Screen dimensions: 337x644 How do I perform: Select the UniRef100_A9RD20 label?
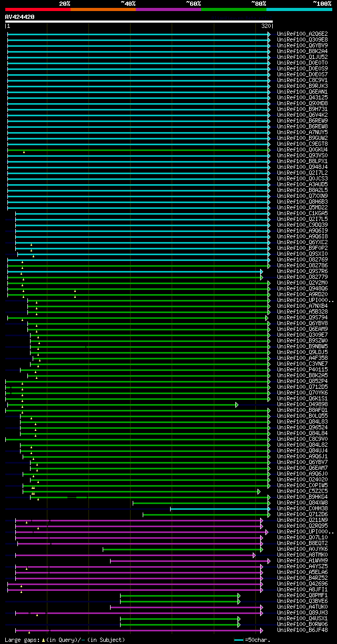point(302,294)
